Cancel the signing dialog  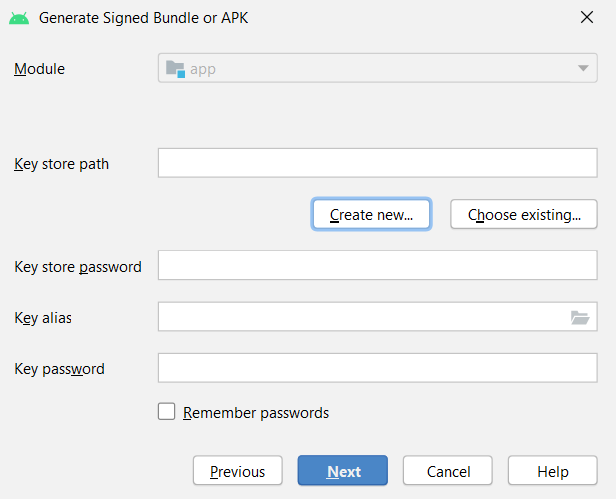pos(448,471)
